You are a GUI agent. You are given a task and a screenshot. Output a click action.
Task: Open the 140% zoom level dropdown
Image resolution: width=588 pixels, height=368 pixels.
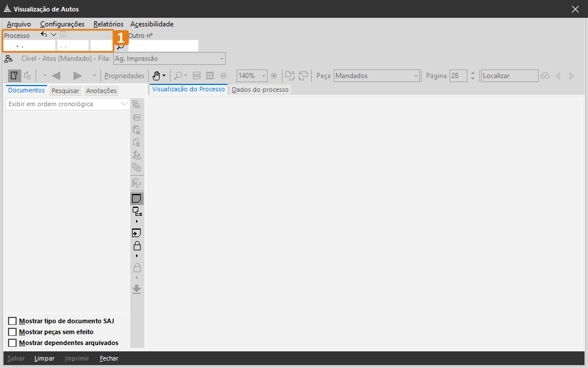pyautogui.click(x=264, y=76)
